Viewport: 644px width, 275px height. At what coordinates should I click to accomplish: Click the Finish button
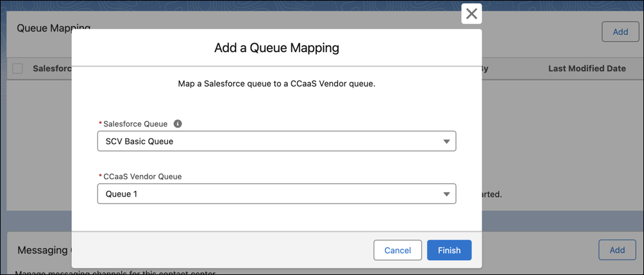coord(449,251)
